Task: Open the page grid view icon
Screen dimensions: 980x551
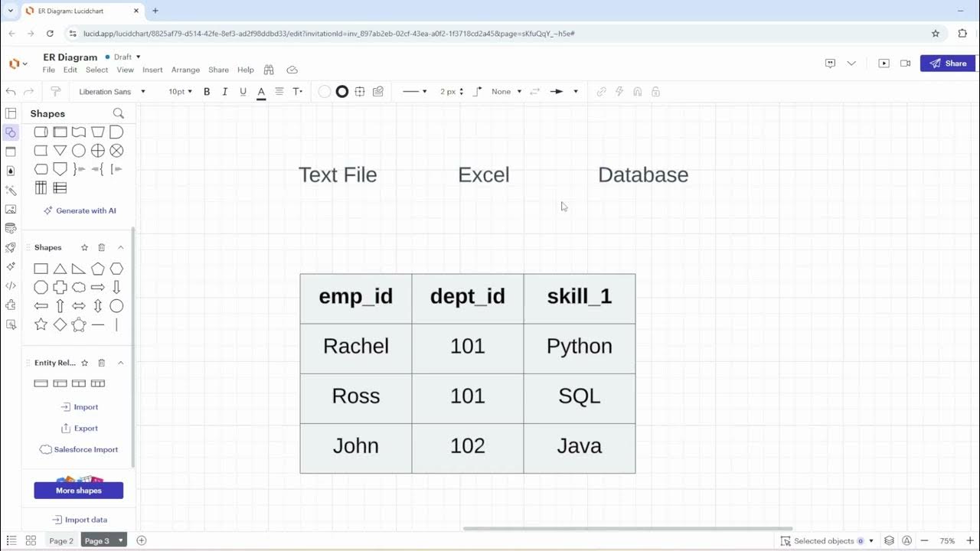Action: (x=31, y=540)
